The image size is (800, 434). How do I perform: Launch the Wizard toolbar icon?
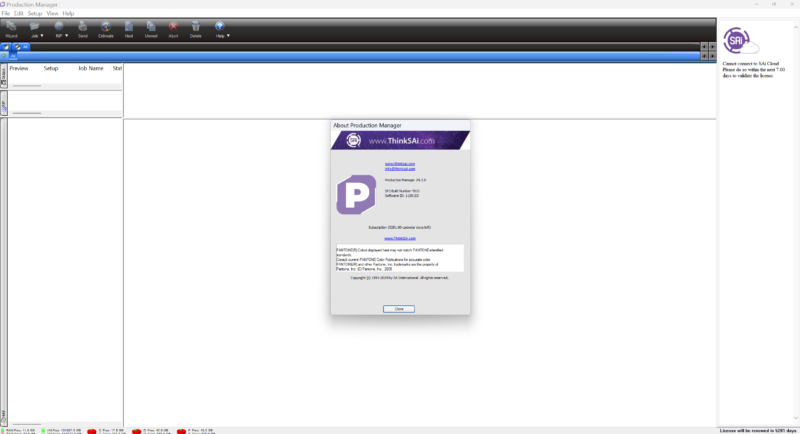pyautogui.click(x=11, y=27)
